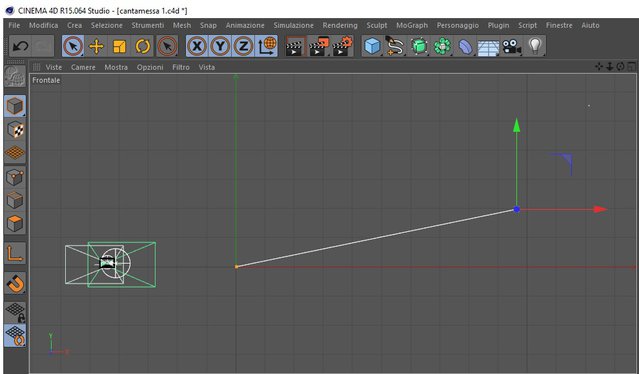Open Render Settings gear clapperboard

[342, 46]
